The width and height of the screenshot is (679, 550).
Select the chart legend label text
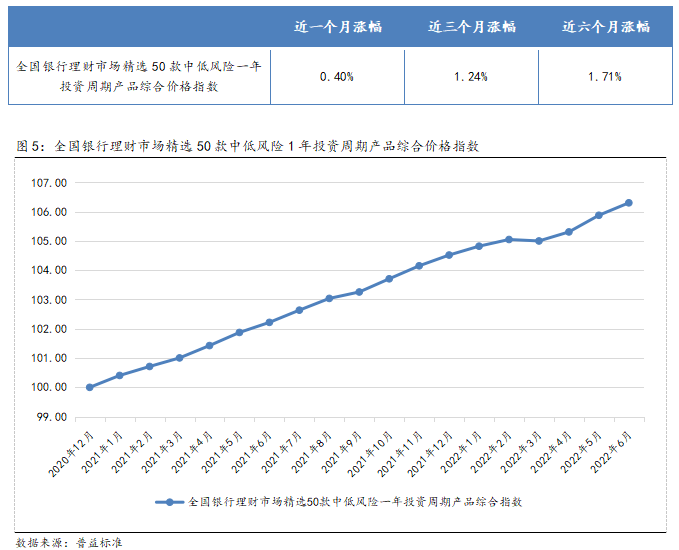(x=355, y=502)
